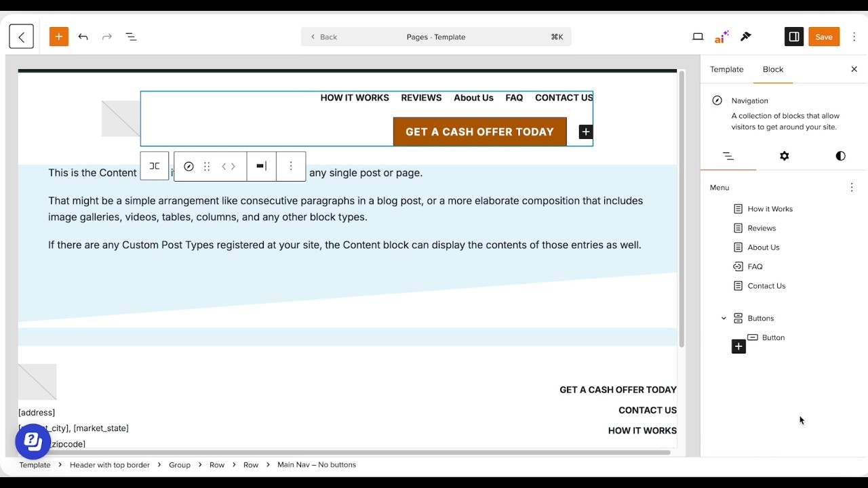Click GET A CASH OFFER TODAY orange button
The width and height of the screenshot is (868, 488).
[x=479, y=131]
